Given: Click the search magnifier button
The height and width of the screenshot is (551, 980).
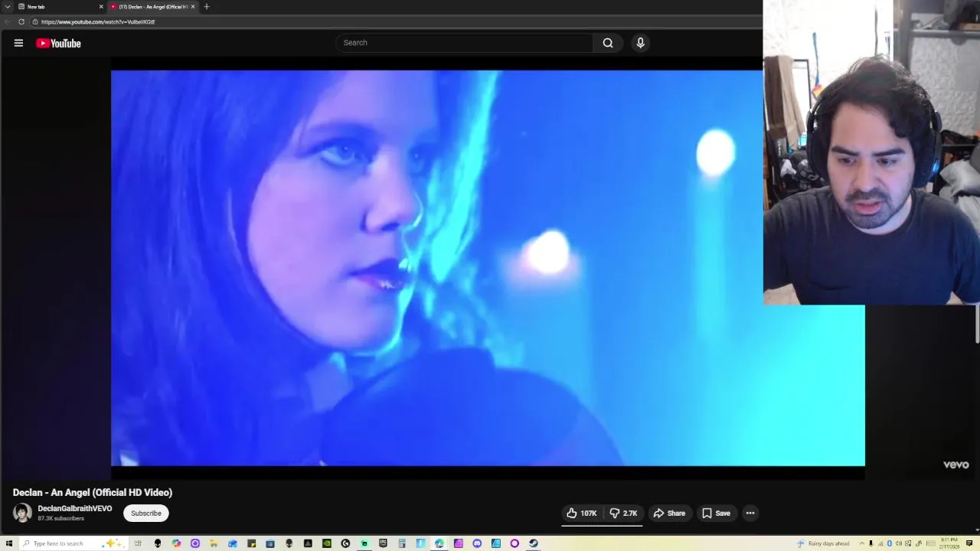Looking at the screenshot, I should pyautogui.click(x=608, y=43).
